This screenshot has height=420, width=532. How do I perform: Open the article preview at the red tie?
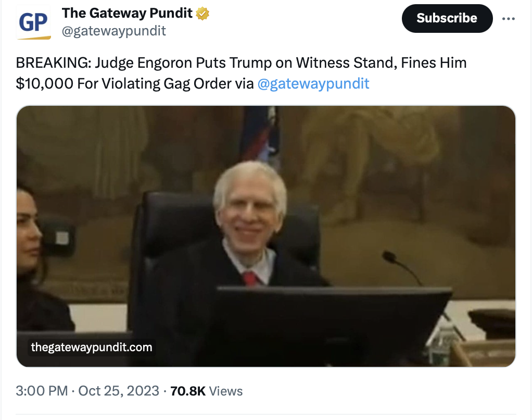[250, 278]
